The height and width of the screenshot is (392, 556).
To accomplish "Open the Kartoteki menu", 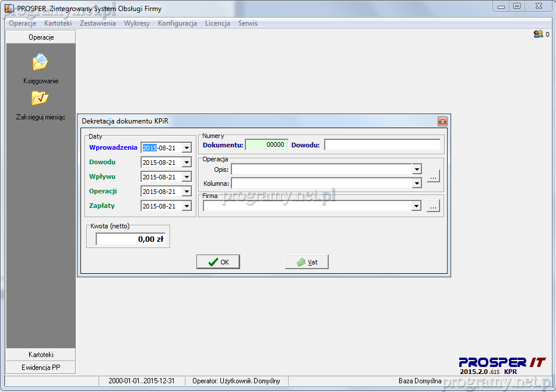I will click(x=58, y=23).
